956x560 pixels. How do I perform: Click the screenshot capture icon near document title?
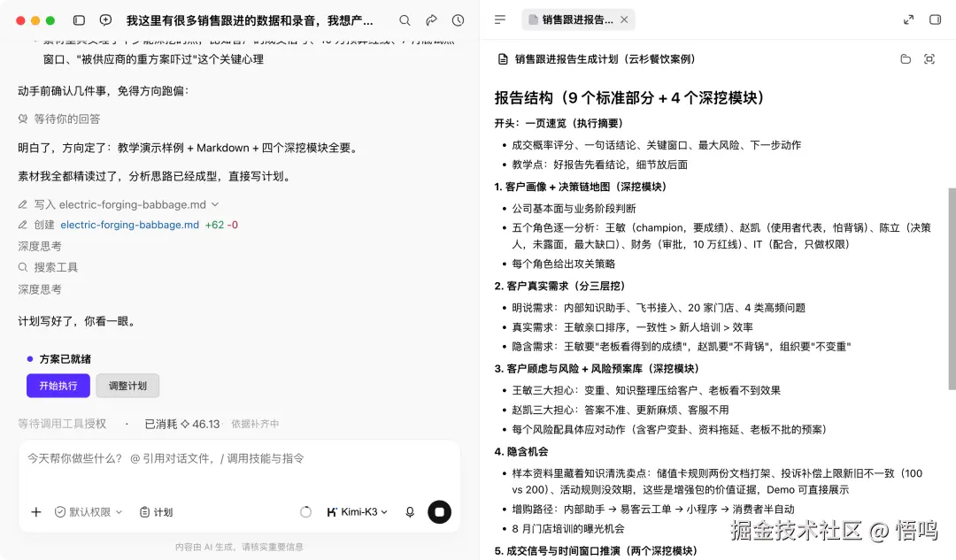(929, 59)
